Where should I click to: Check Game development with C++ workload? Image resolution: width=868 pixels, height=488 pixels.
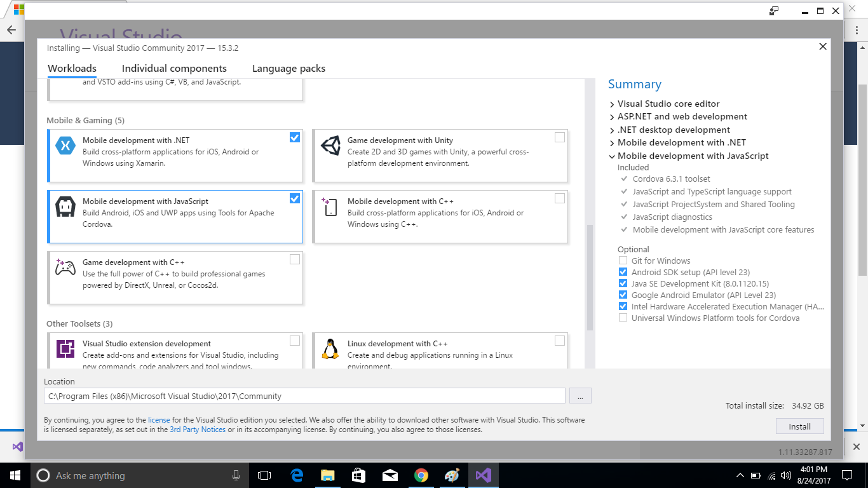coord(295,259)
